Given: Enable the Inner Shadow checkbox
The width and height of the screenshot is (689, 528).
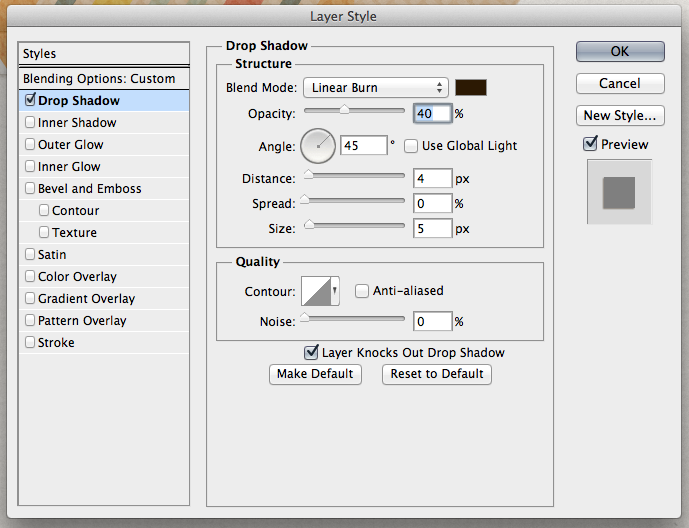Looking at the screenshot, I should 30,122.
